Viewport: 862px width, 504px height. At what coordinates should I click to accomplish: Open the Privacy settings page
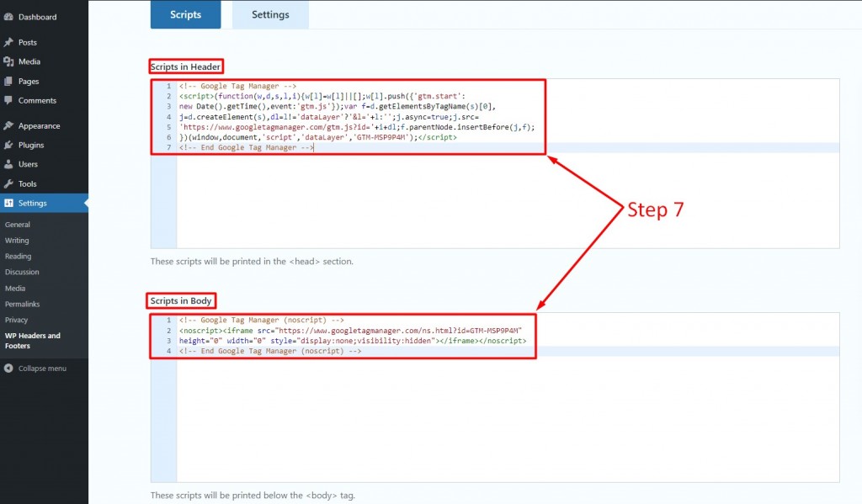[17, 320]
